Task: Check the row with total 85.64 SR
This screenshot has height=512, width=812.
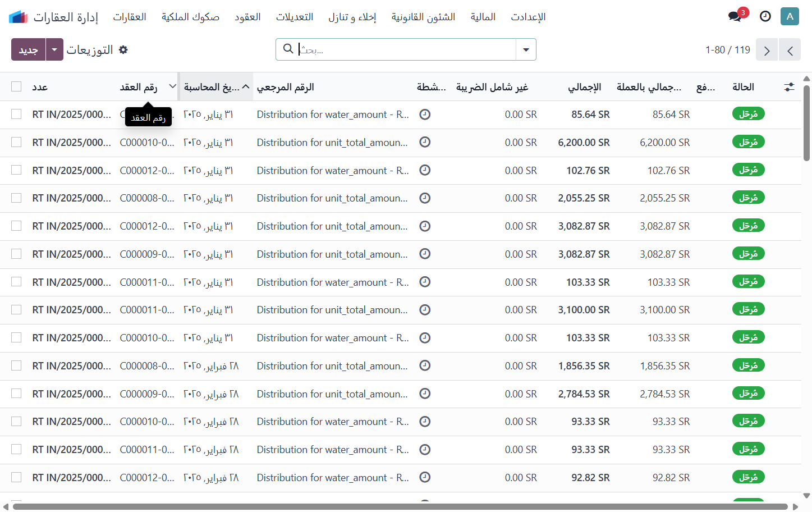Action: [16, 114]
